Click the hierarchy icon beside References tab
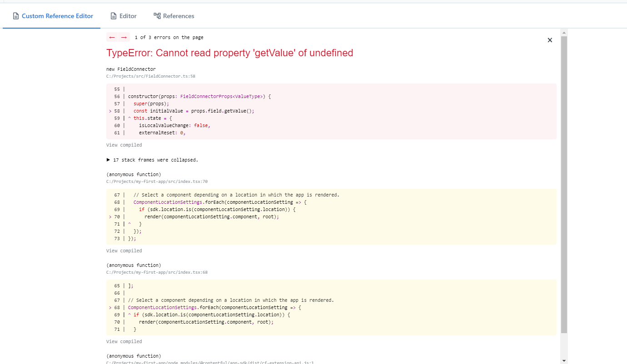This screenshot has height=364, width=627. coord(157,15)
